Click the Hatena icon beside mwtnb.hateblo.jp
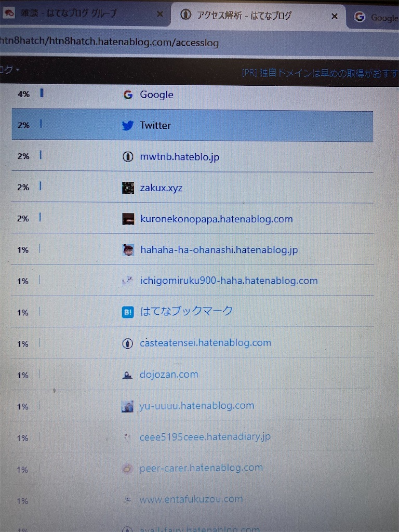The width and height of the screenshot is (399, 532). coord(128,157)
